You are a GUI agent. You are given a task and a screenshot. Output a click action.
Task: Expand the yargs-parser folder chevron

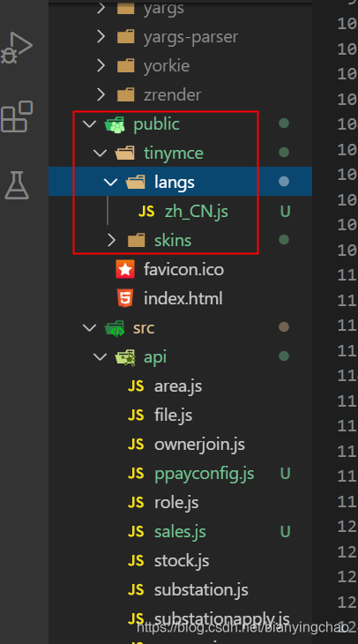point(101,36)
